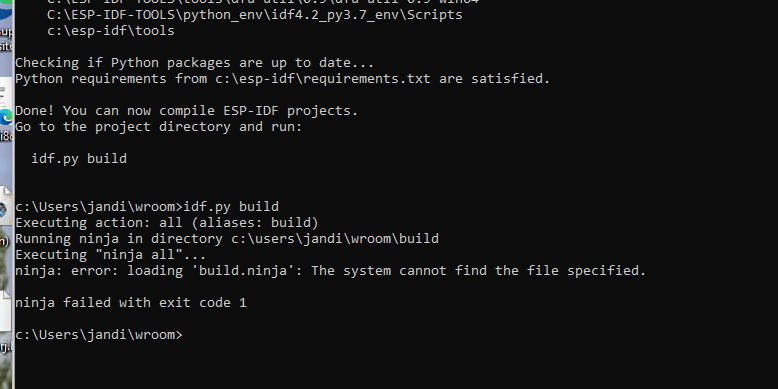This screenshot has width=778, height=389.
Task: Click the idf4.2_py3.7_env\Scripts path line
Action: click(x=255, y=15)
